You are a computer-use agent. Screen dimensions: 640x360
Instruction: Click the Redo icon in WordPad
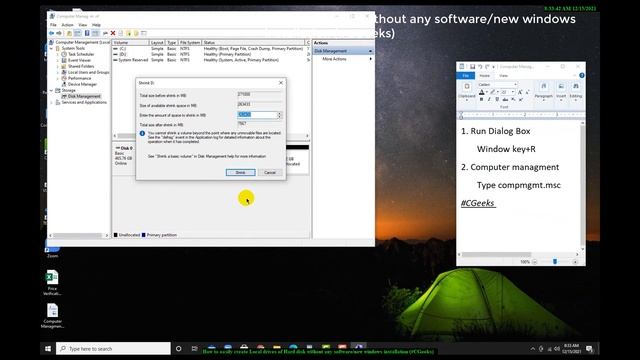(487, 67)
